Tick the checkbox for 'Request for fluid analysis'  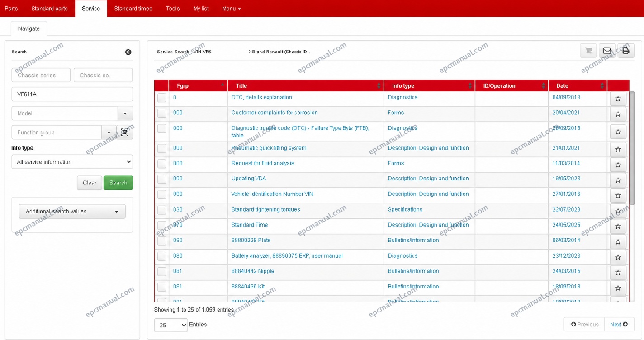pos(162,164)
